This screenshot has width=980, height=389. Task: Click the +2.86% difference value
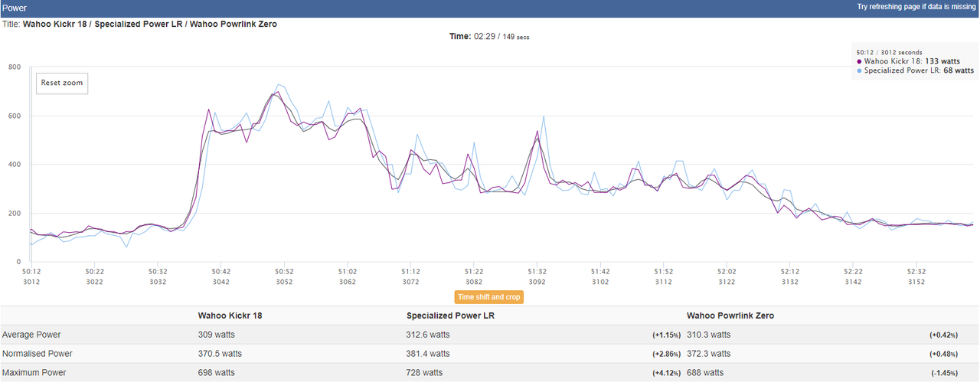pos(667,355)
